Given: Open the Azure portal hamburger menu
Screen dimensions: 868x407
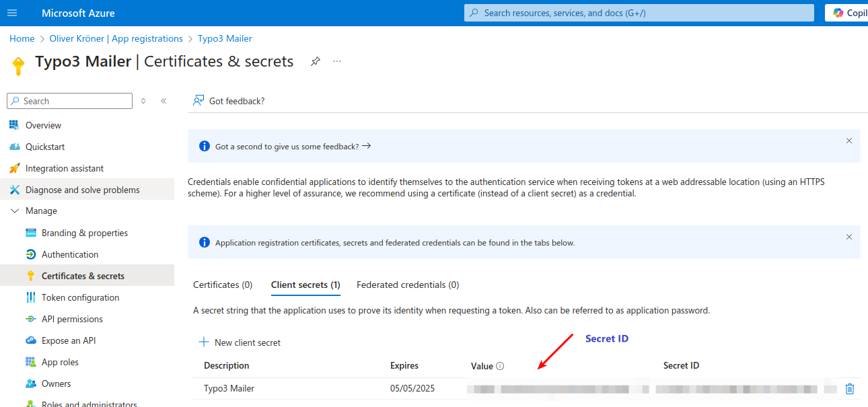Looking at the screenshot, I should 11,12.
